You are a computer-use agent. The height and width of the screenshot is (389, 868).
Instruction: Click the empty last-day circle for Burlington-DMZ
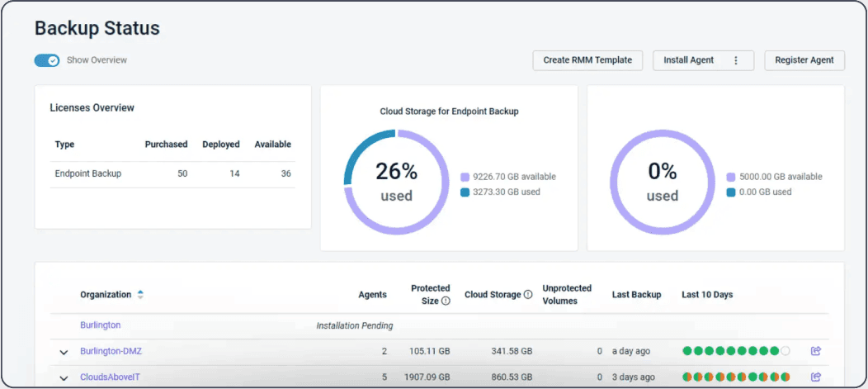(x=785, y=351)
